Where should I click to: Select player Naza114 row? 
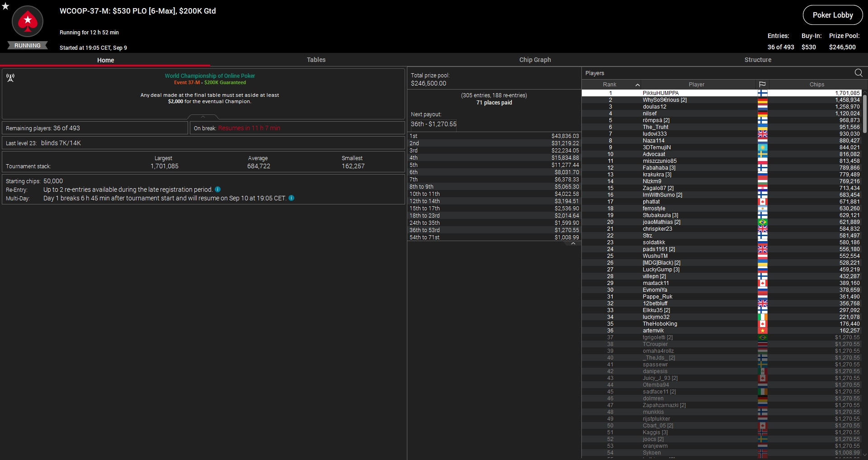coord(722,141)
